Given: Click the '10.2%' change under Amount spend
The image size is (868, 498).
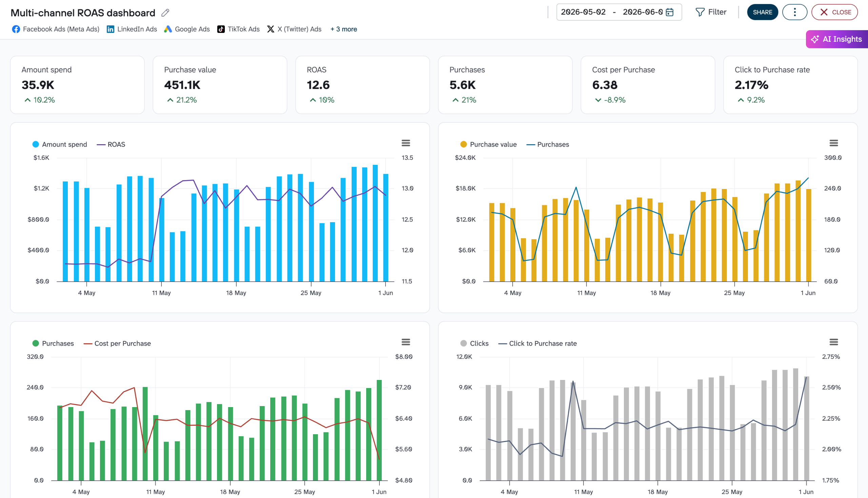Looking at the screenshot, I should (44, 100).
